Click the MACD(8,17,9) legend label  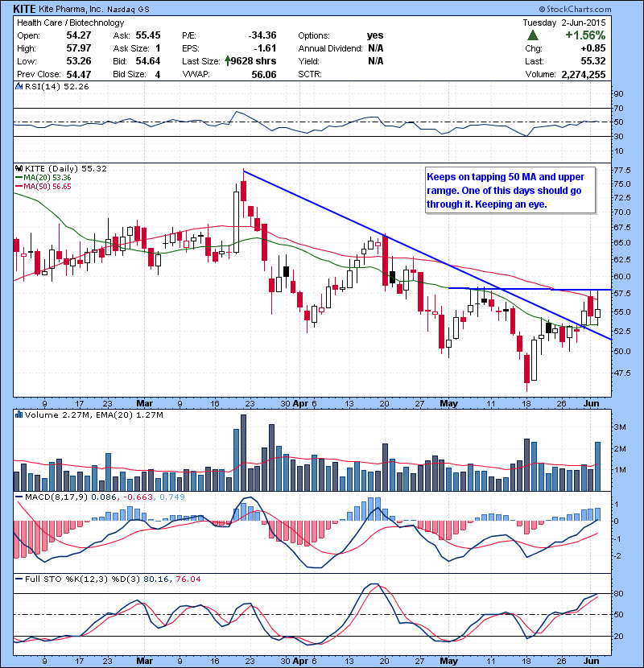[x=56, y=497]
